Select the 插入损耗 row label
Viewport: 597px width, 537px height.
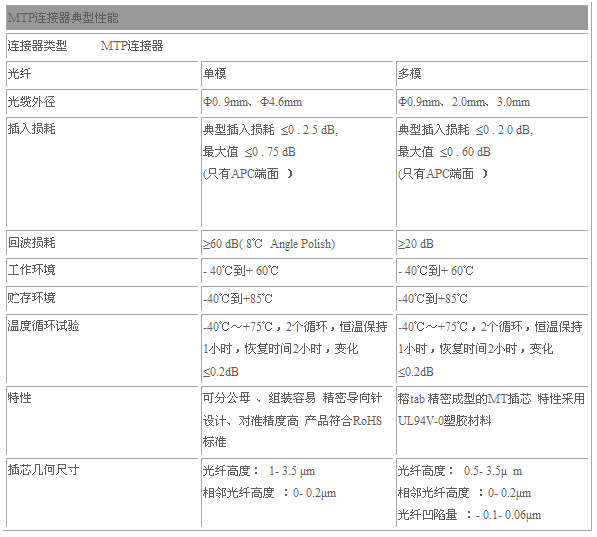tap(32, 129)
